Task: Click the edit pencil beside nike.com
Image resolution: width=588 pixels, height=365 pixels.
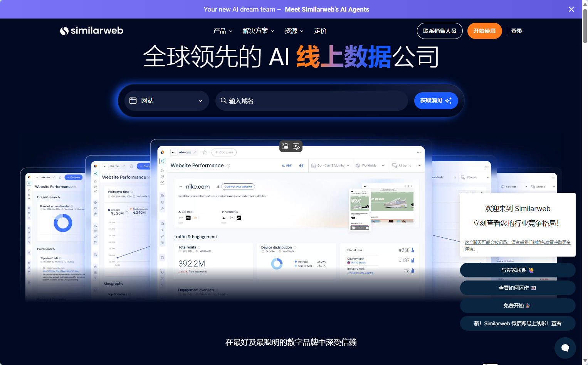Action: click(195, 152)
